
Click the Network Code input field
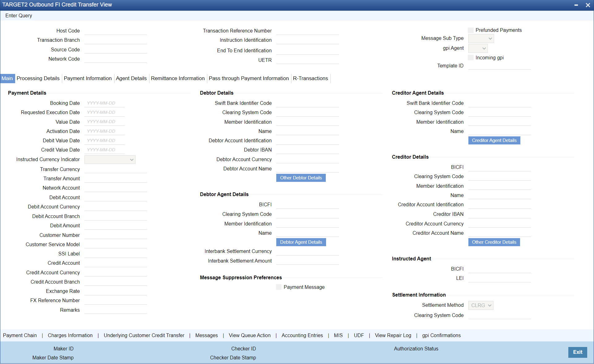click(116, 59)
